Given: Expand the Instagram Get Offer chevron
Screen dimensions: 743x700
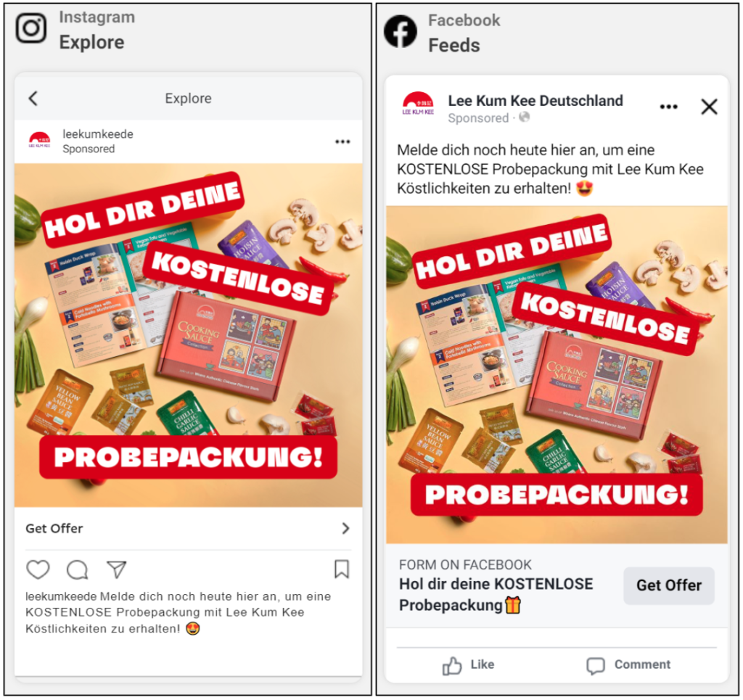Looking at the screenshot, I should coord(345,528).
